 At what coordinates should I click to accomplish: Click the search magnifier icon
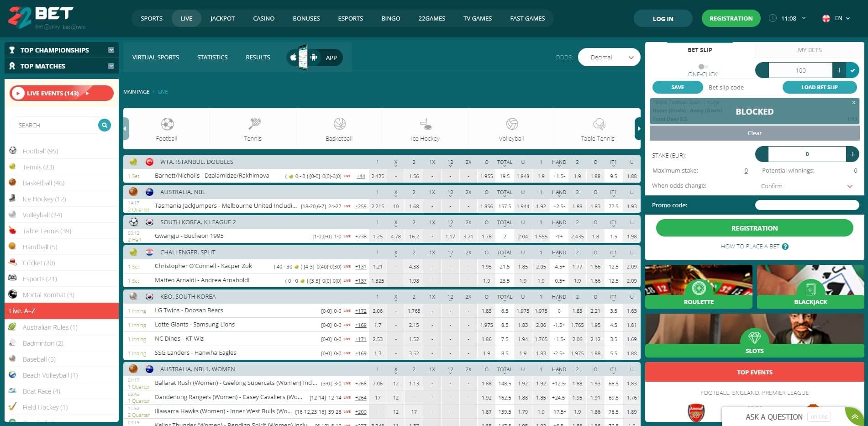[104, 125]
